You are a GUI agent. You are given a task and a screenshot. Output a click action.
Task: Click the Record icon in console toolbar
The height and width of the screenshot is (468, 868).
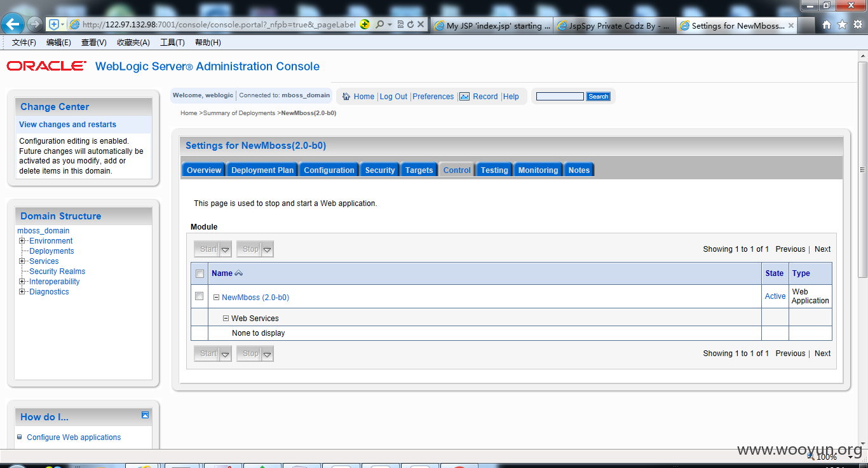click(x=465, y=97)
